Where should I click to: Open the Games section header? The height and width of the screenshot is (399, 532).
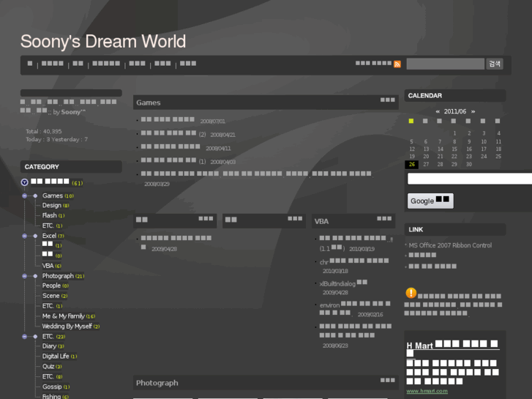point(149,102)
